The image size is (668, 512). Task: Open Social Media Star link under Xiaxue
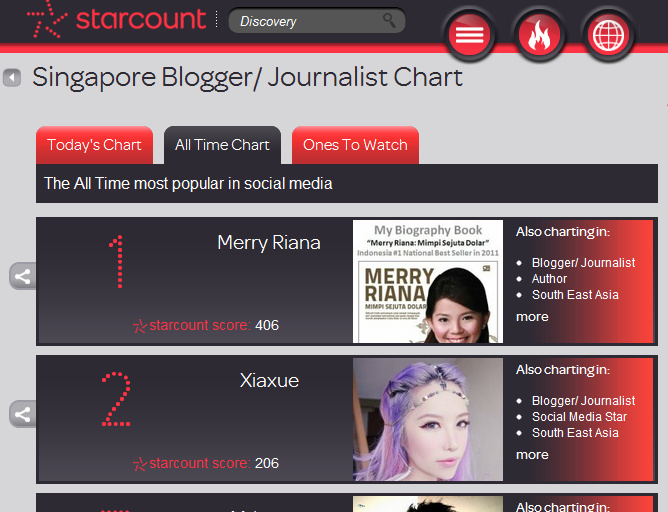[x=579, y=417]
